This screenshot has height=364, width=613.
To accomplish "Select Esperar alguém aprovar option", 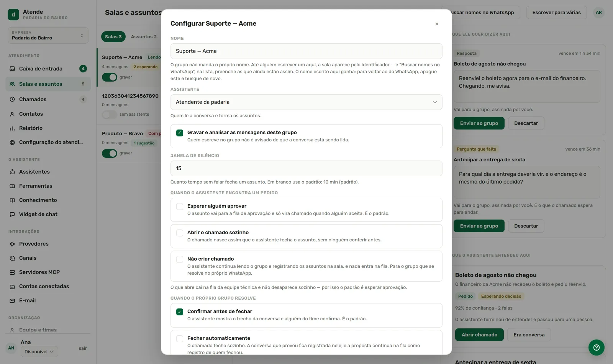I will tap(180, 206).
